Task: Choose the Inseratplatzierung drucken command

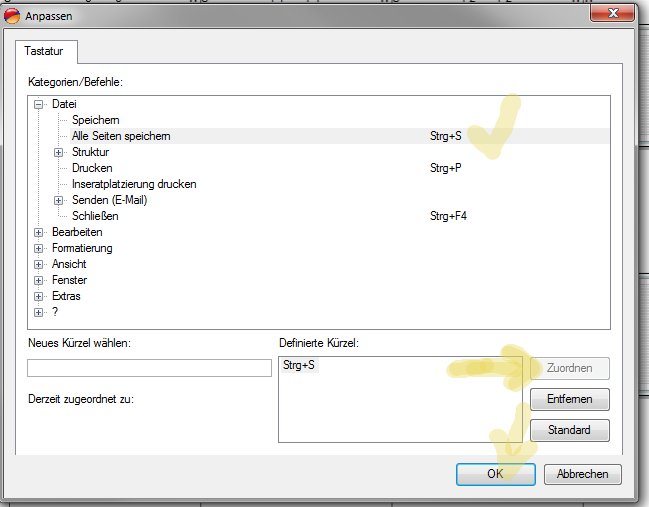Action: tap(134, 184)
